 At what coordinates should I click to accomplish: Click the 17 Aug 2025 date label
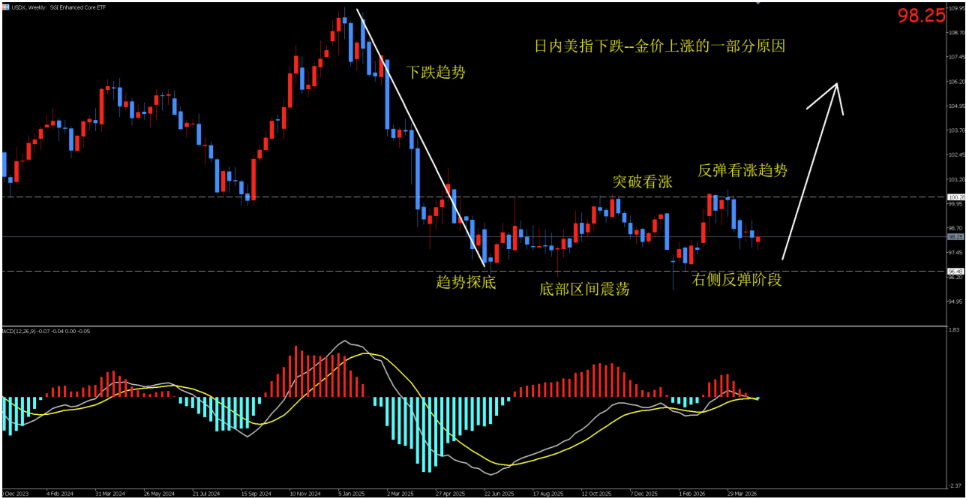tap(546, 494)
